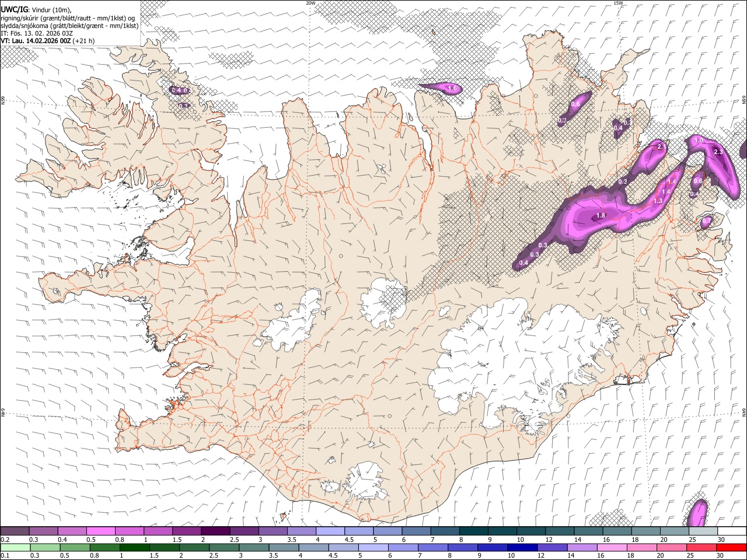Click the 'UWC/IG: Vindur (10m)' title text

36,9
